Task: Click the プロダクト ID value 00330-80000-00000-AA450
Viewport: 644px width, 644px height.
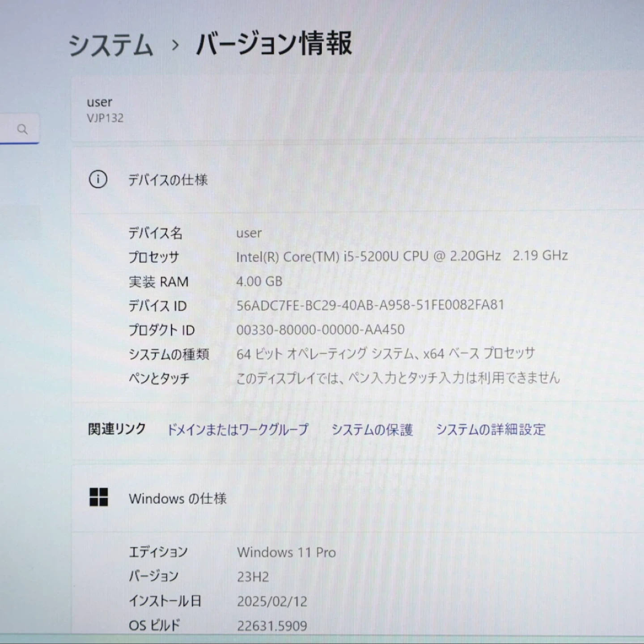Action: [x=320, y=330]
